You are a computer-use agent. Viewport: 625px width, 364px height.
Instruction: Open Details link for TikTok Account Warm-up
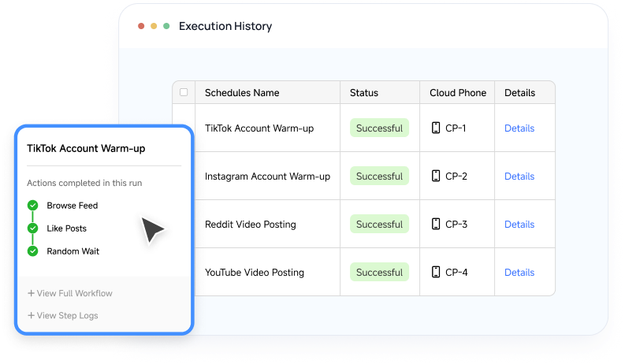point(519,128)
